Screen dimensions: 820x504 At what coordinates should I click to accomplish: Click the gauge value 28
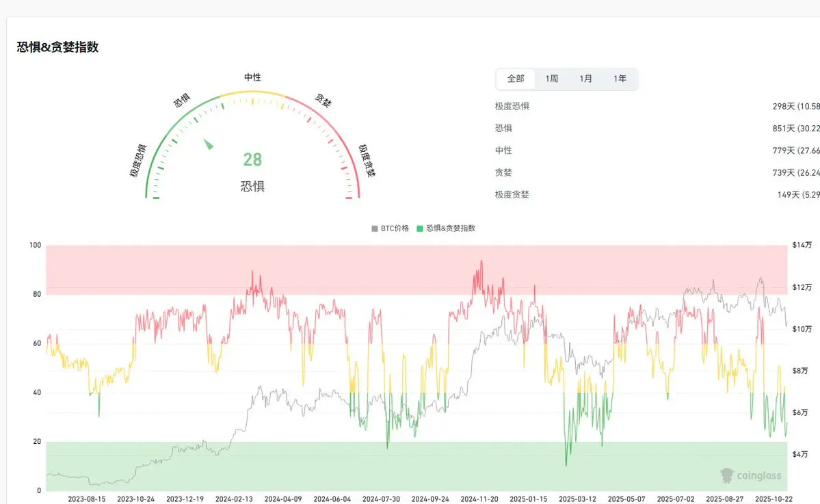pyautogui.click(x=252, y=159)
